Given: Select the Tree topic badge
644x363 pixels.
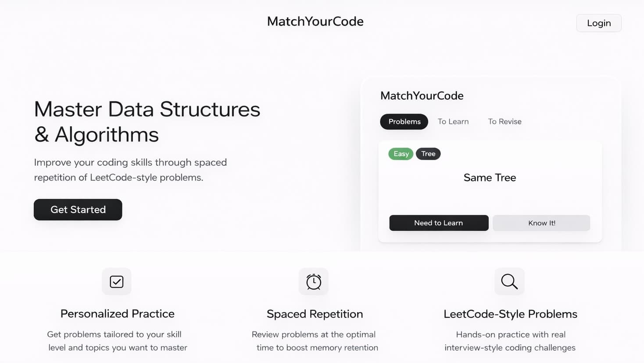Looking at the screenshot, I should (428, 153).
